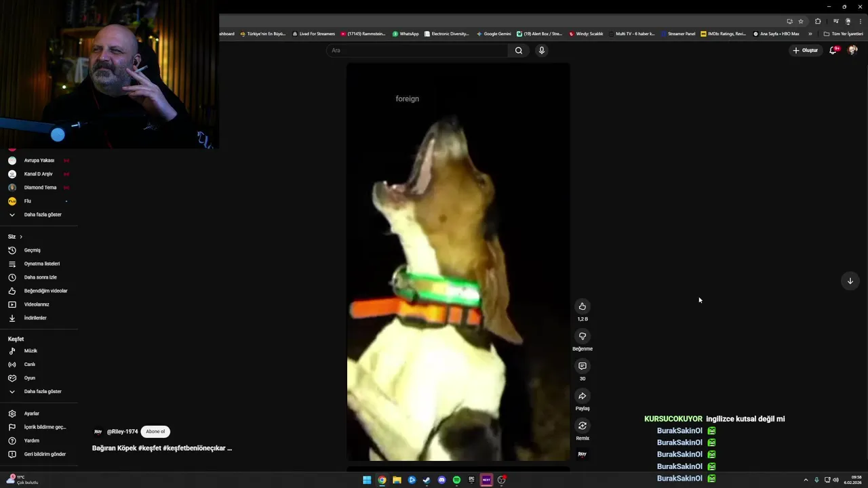
Task: Click the Abone ol subscribe button
Action: tap(155, 432)
